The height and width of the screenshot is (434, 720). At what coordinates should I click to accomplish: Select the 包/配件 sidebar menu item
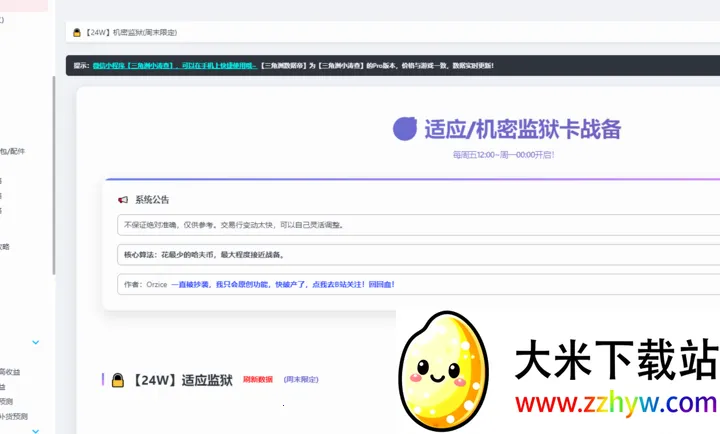[x=13, y=151]
